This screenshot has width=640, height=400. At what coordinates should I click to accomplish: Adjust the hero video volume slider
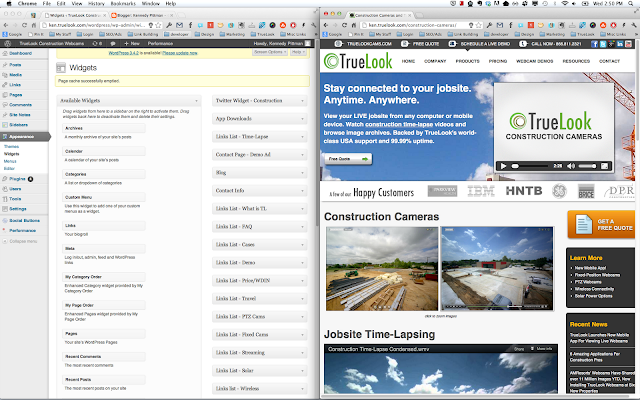click(587, 166)
